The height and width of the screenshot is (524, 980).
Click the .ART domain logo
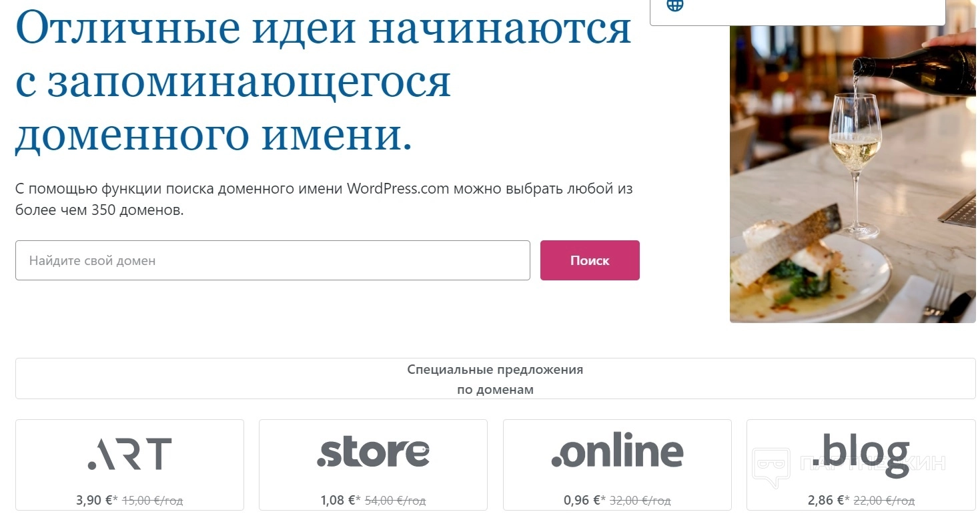pos(129,454)
